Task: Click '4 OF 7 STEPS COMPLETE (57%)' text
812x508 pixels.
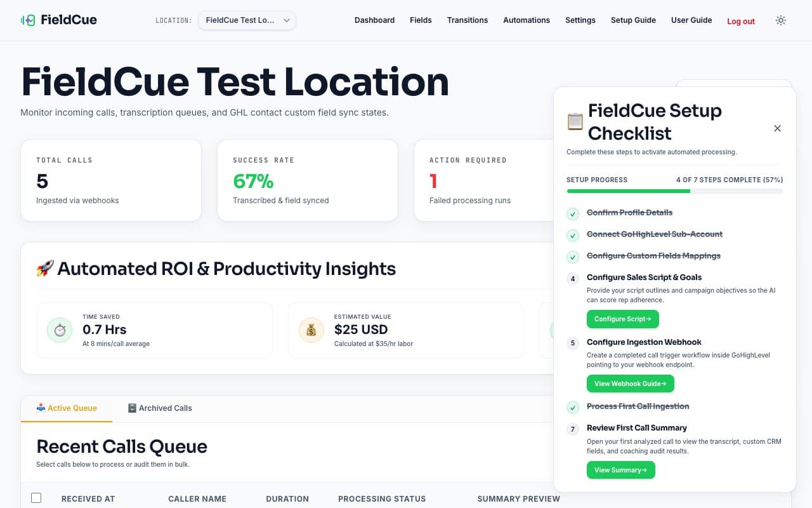Action: (x=730, y=180)
